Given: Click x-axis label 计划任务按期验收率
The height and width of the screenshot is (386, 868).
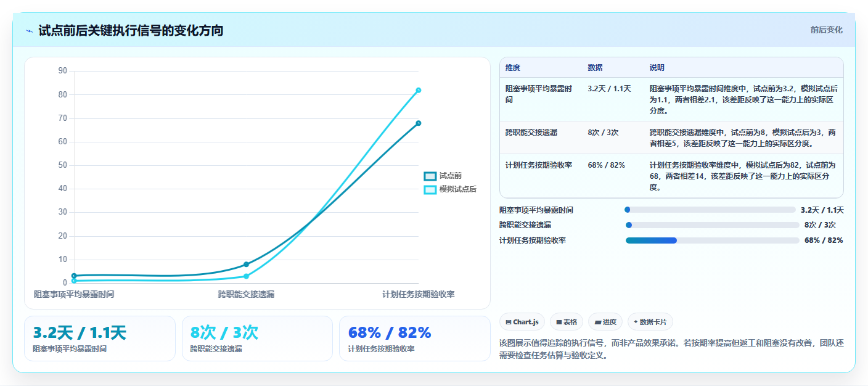Looking at the screenshot, I should (x=419, y=294).
